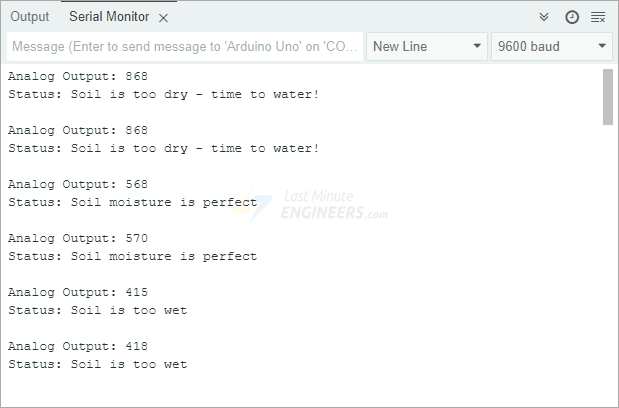Click the 'Analog Output: 415' line
The height and width of the screenshot is (408, 619).
point(78,292)
